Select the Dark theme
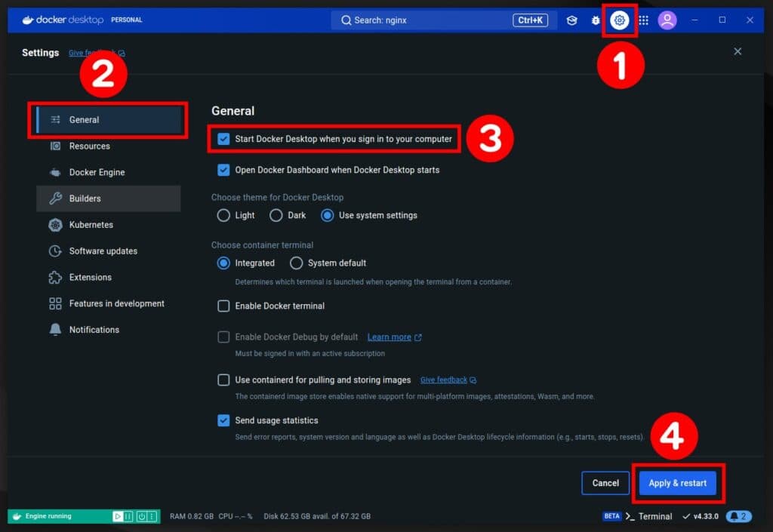Viewport: 773px width, 532px height. (276, 215)
